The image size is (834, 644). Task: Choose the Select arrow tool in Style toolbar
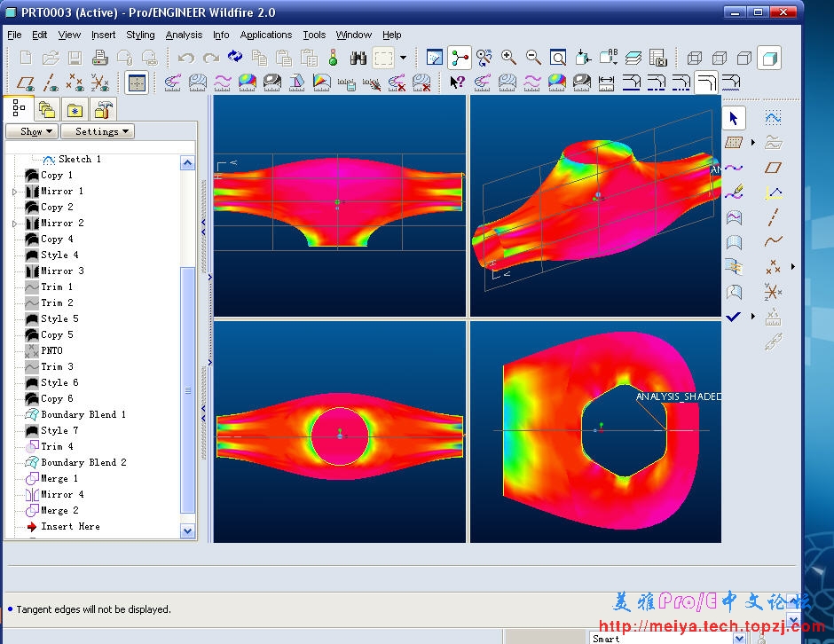tap(734, 118)
